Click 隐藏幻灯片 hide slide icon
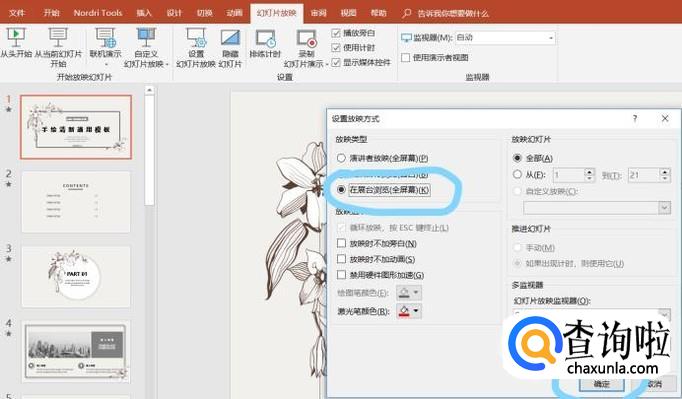Image resolution: width=682 pixels, height=399 pixels. pos(230,38)
